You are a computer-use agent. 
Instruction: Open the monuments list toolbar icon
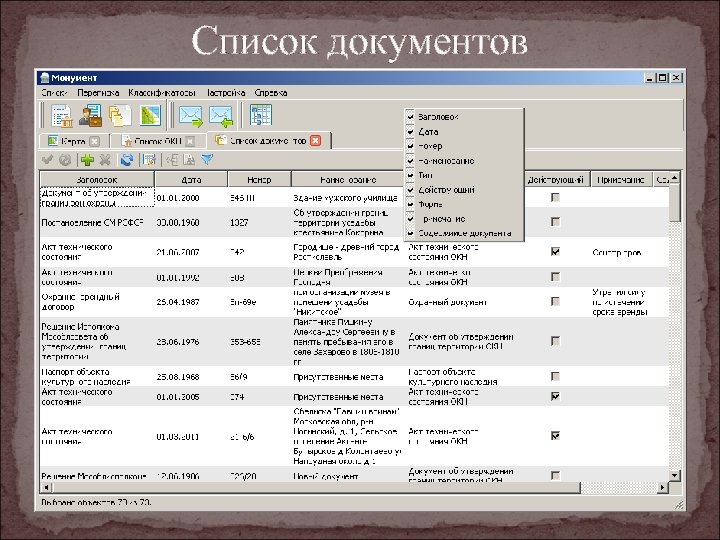[62, 115]
